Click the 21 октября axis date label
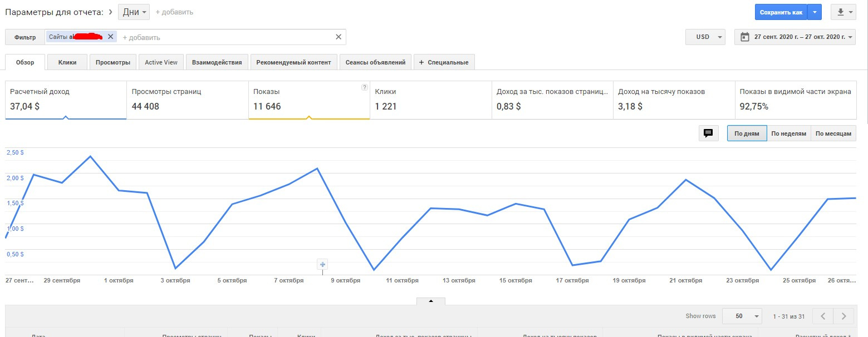The width and height of the screenshot is (868, 337). [x=686, y=280]
